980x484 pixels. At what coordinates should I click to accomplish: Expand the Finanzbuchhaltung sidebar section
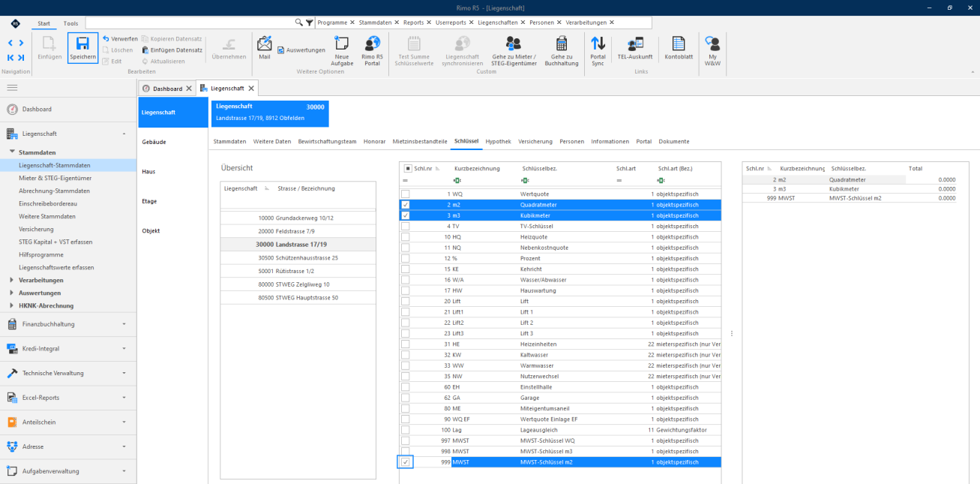point(124,324)
